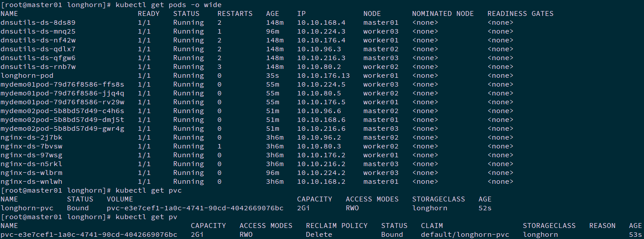Click the Bound status in pvc row
Image resolution: width=644 pixels, height=239 pixels.
78,208
